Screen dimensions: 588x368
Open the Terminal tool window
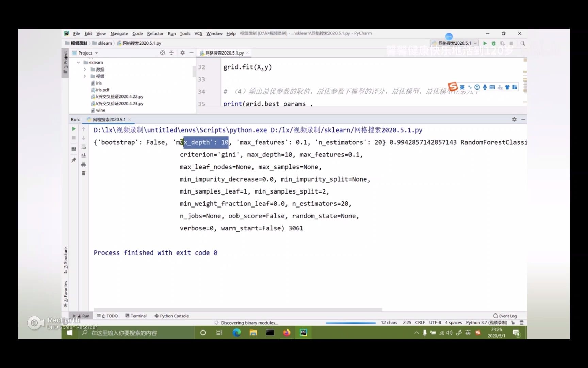coord(136,316)
